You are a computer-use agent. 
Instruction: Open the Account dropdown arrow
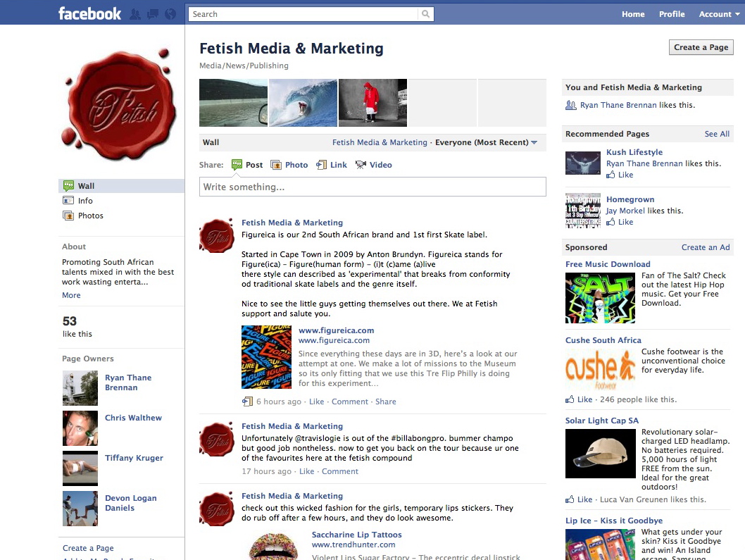pos(737,14)
